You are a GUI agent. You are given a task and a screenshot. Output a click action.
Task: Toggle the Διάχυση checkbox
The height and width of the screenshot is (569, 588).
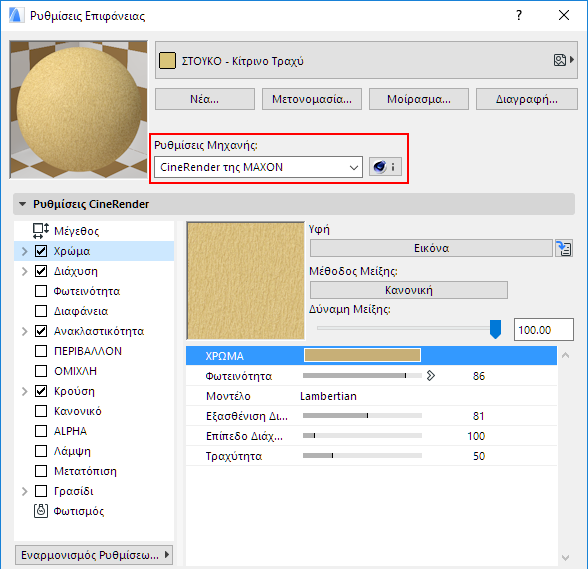[41, 271]
